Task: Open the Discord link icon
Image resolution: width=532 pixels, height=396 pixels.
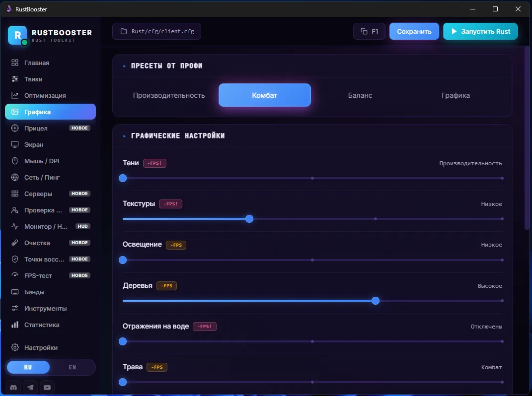Action: point(13,388)
